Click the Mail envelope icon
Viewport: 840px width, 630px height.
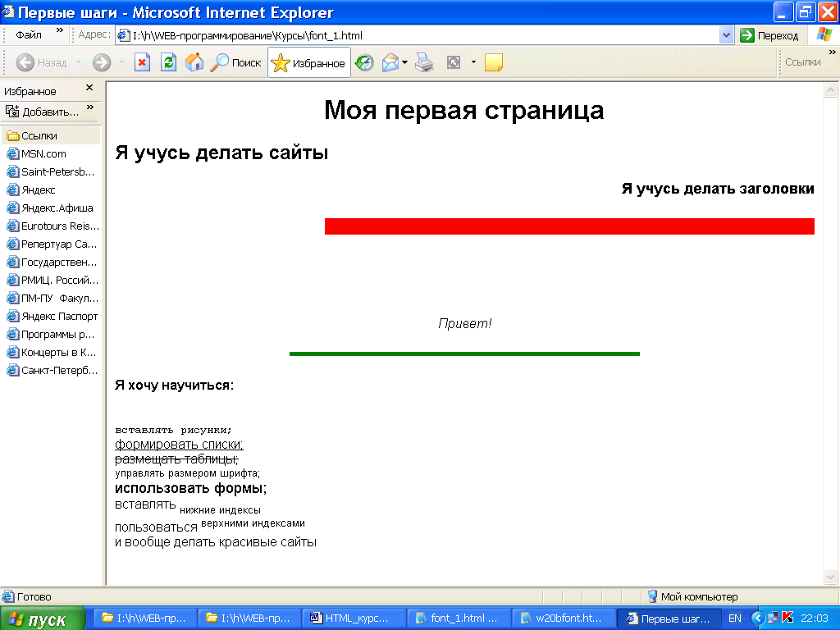(390, 62)
